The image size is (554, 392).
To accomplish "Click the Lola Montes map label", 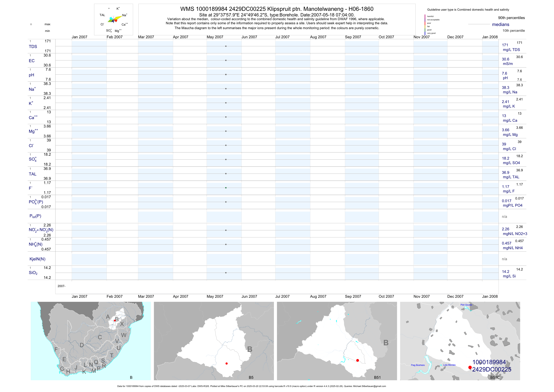I will pyautogui.click(x=449, y=365).
